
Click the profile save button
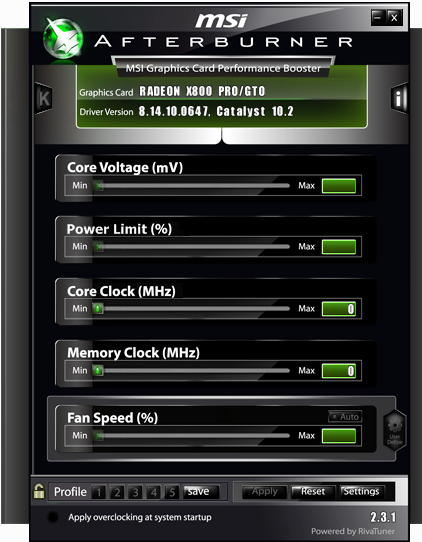click(x=201, y=492)
